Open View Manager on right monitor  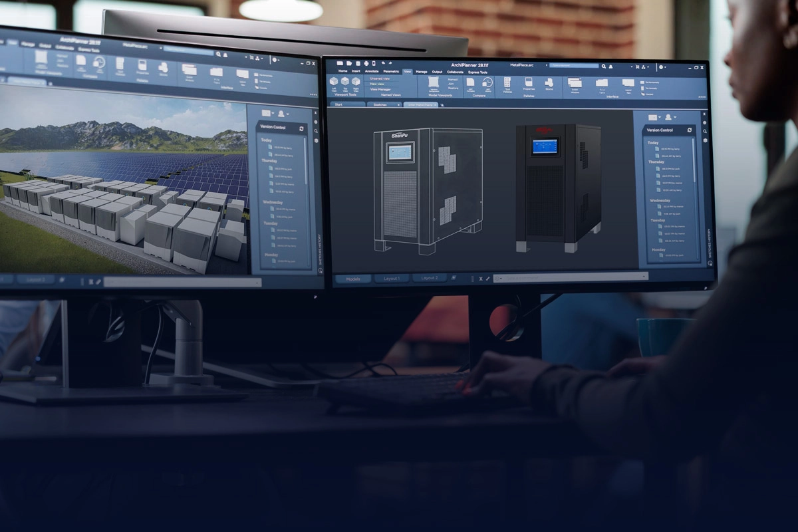(380, 90)
